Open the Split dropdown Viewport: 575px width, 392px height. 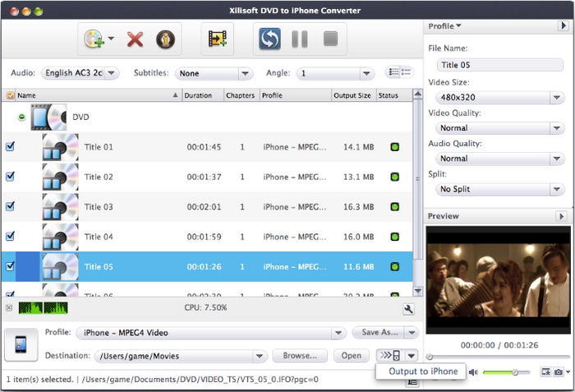[x=497, y=189]
